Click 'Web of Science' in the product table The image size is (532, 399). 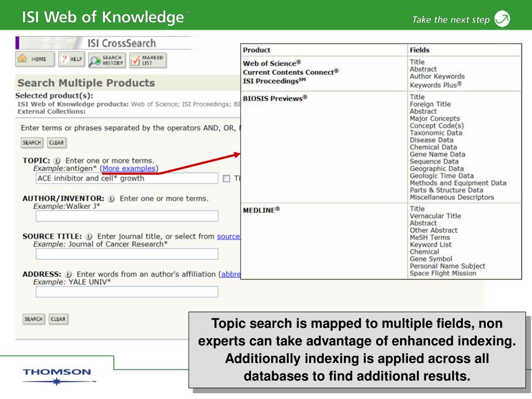(x=272, y=63)
